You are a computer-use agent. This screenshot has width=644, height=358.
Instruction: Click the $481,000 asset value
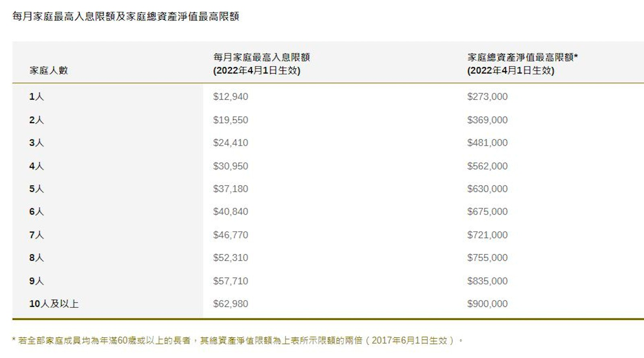487,143
